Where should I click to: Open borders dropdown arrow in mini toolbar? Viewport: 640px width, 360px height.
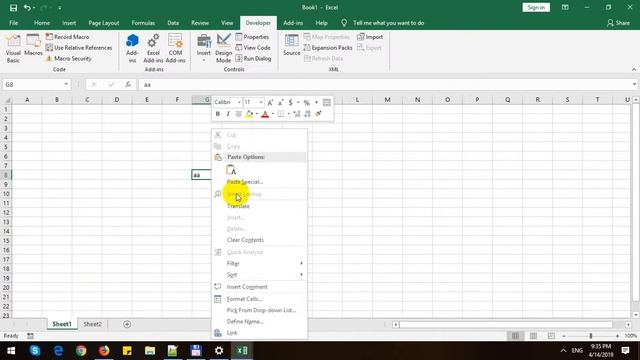[289, 114]
